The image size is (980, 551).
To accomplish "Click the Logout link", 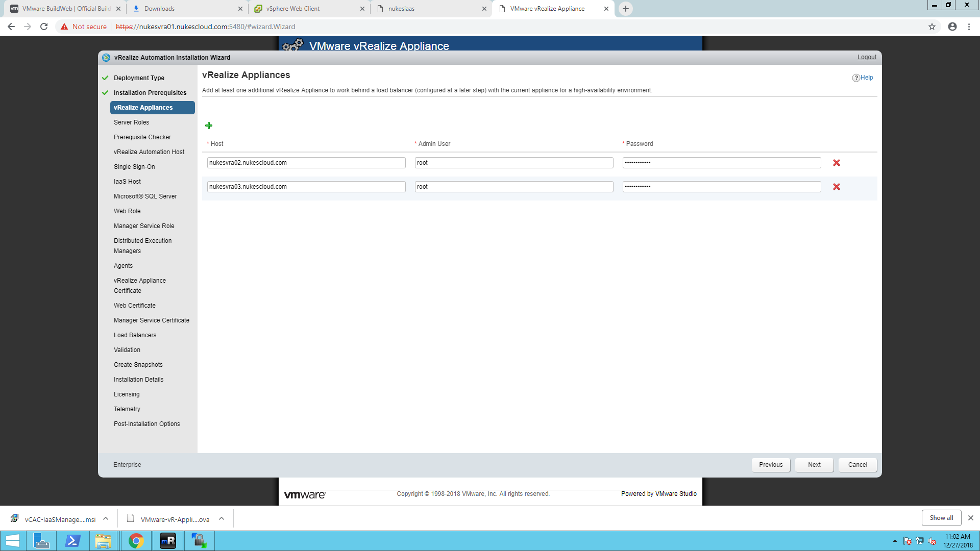I will (867, 57).
